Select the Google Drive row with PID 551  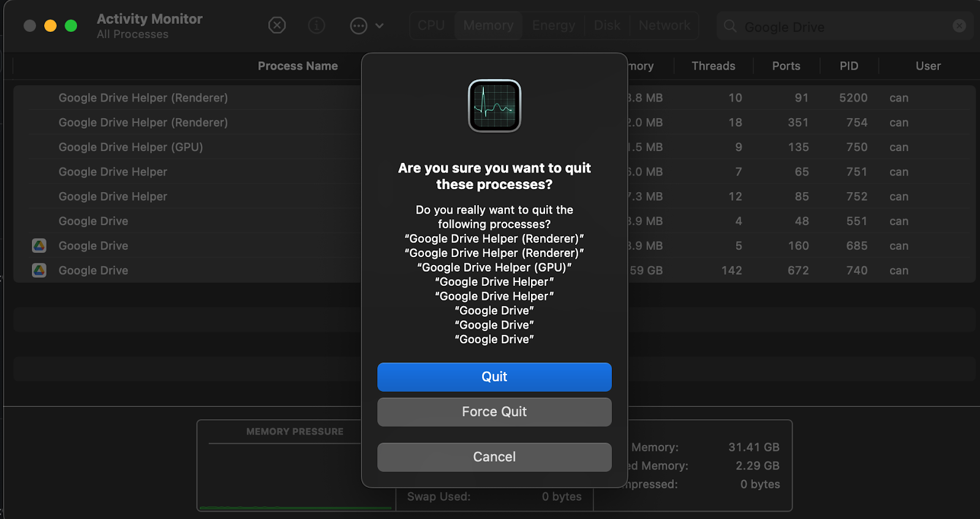(494, 221)
